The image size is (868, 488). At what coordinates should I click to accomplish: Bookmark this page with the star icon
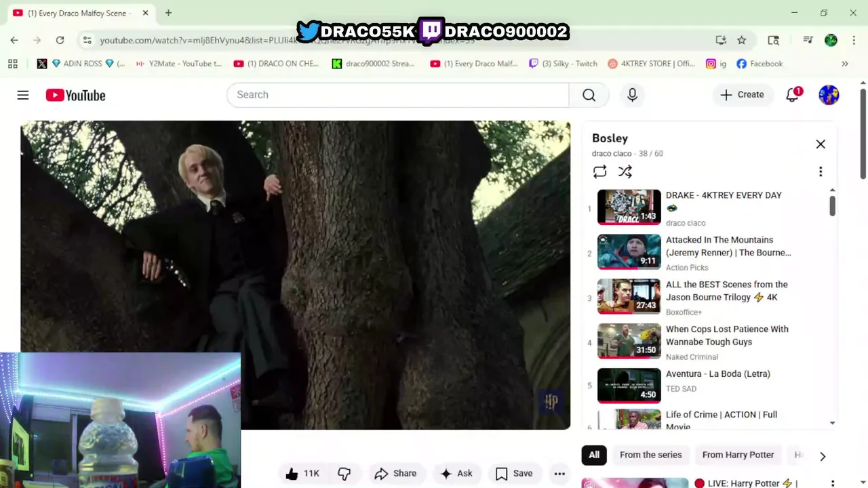(x=742, y=40)
